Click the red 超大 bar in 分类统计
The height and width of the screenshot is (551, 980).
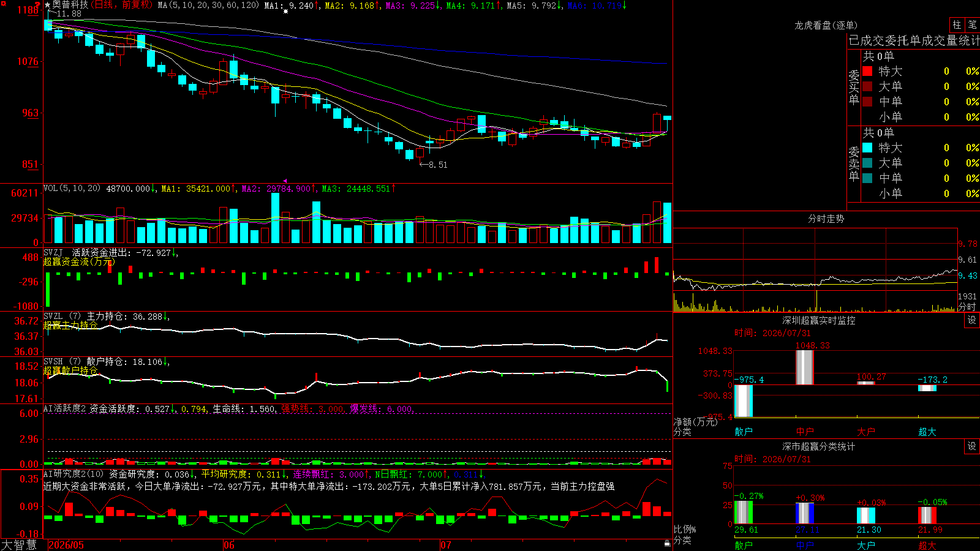coord(927,515)
